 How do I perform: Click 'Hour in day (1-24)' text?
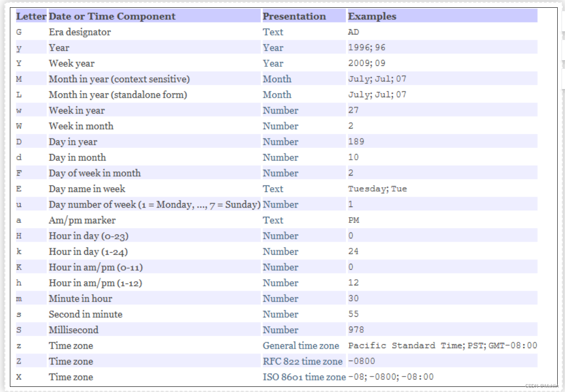point(88,252)
